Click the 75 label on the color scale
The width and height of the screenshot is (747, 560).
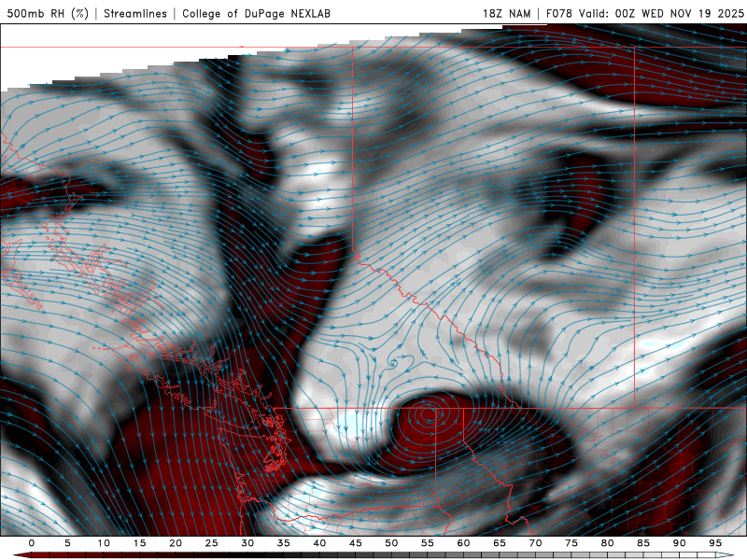point(571,543)
